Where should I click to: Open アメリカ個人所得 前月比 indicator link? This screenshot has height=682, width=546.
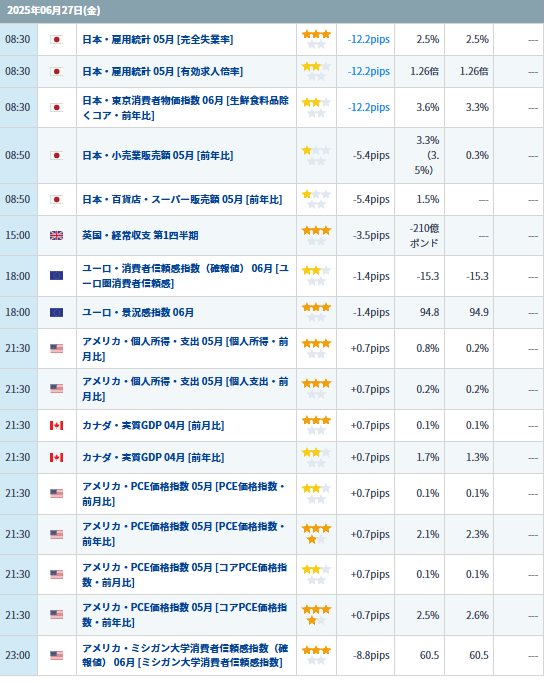[x=185, y=349]
